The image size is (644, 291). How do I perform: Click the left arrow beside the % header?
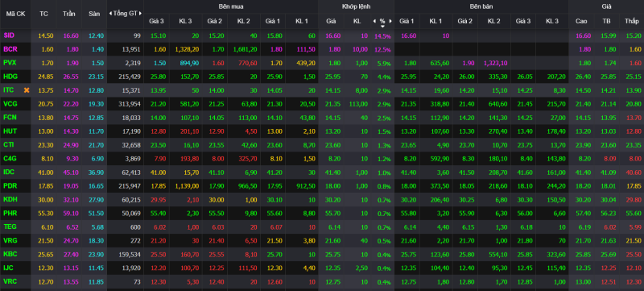pyautogui.click(x=374, y=21)
